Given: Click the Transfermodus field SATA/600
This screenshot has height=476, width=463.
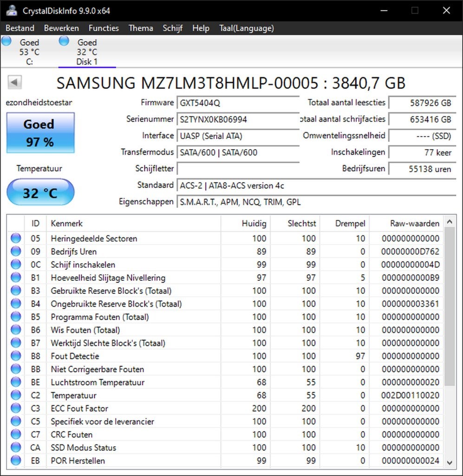Looking at the screenshot, I should pyautogui.click(x=238, y=152).
